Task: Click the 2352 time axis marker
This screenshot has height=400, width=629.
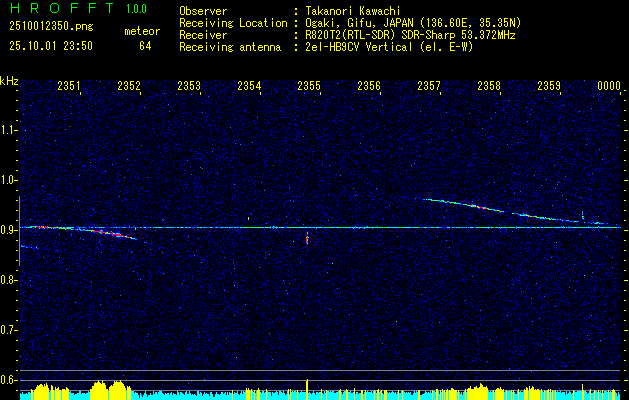Action: 129,85
